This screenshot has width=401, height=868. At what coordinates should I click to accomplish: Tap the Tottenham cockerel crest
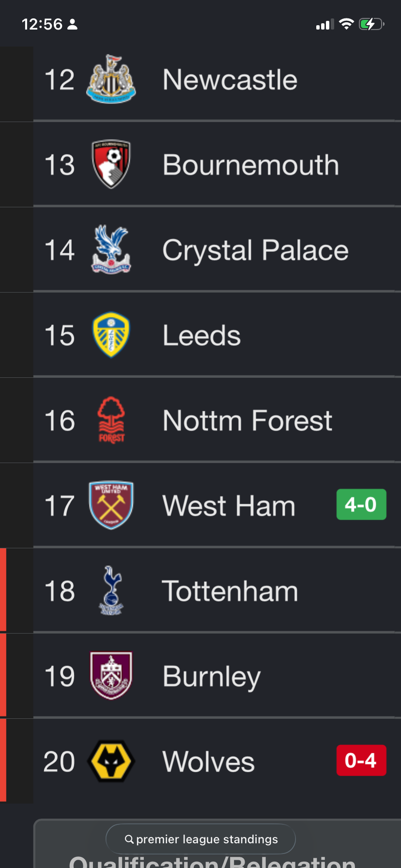111,590
